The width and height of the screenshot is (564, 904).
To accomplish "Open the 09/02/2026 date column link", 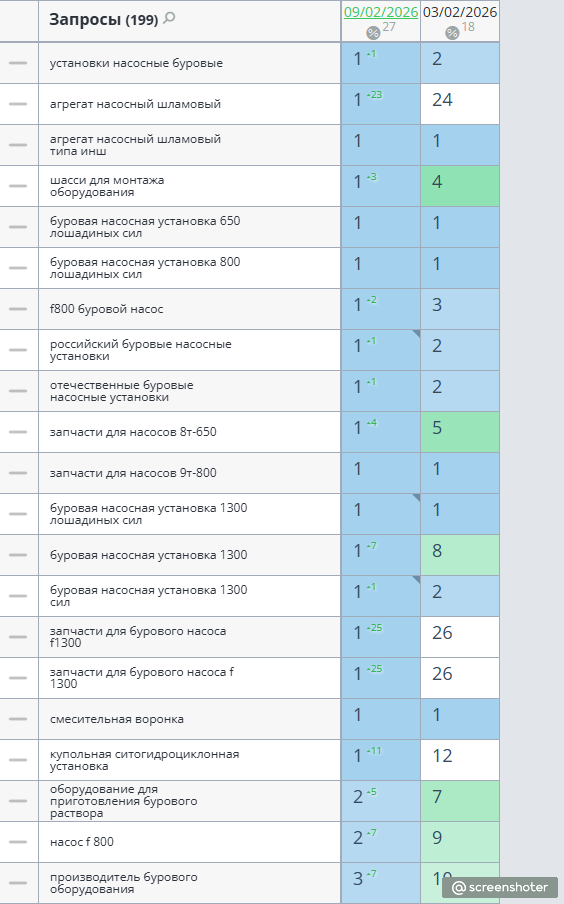I will 381,12.
